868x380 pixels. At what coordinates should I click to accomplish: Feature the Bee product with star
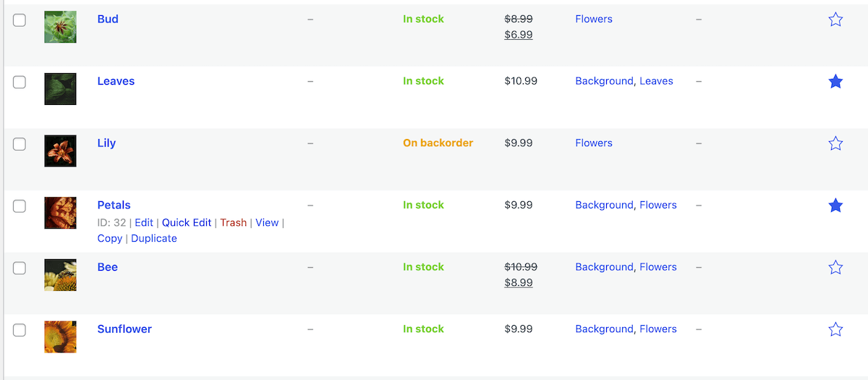click(x=835, y=268)
